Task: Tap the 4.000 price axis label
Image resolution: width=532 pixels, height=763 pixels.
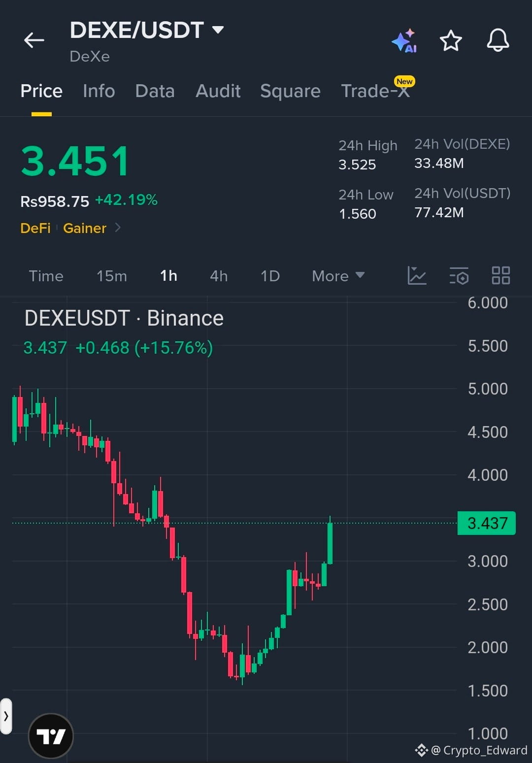Action: tap(488, 475)
